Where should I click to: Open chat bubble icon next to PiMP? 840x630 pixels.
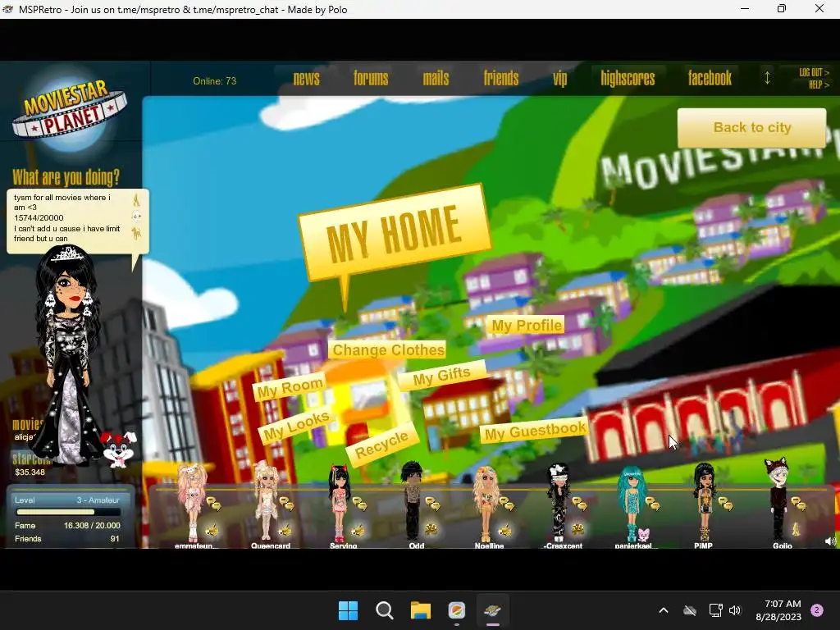[x=725, y=504]
